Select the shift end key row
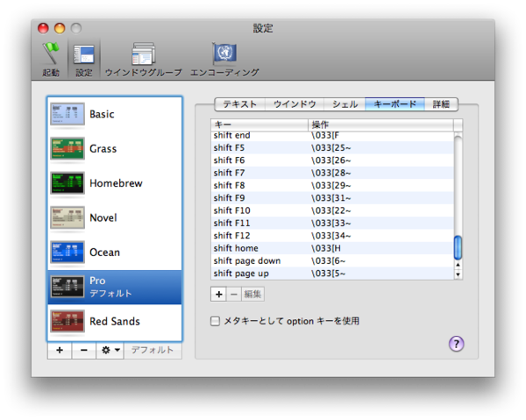The height and width of the screenshot is (420, 526). pos(332,136)
